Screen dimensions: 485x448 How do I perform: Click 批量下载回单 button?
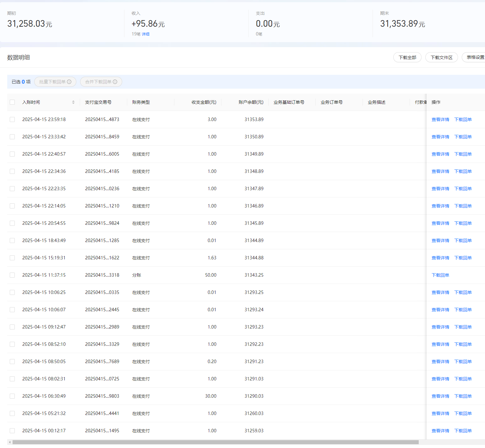[x=55, y=82]
